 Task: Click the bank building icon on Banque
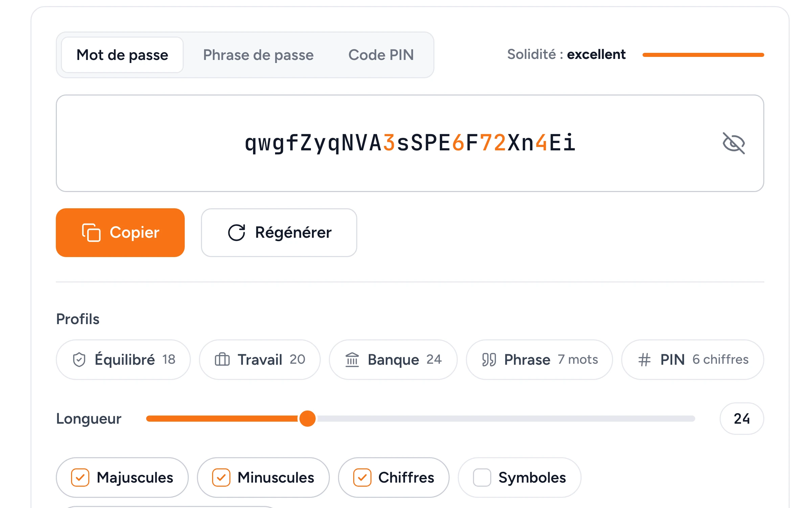pos(352,359)
